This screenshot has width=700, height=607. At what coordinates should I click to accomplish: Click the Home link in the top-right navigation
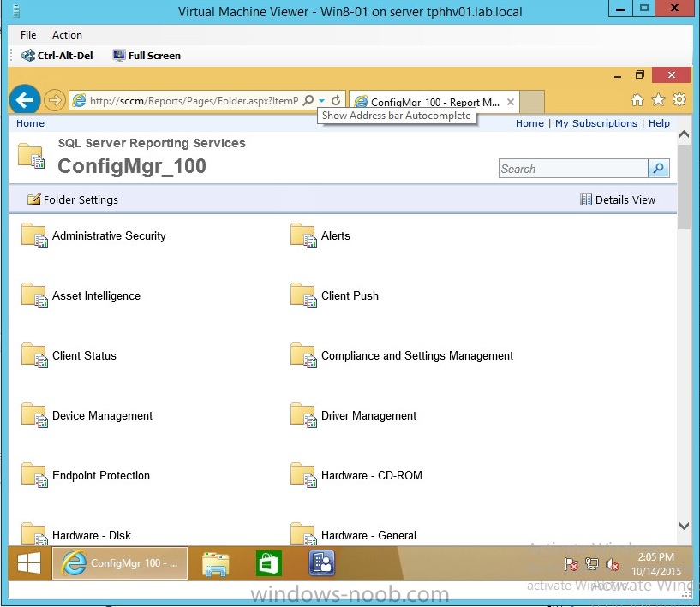(529, 123)
